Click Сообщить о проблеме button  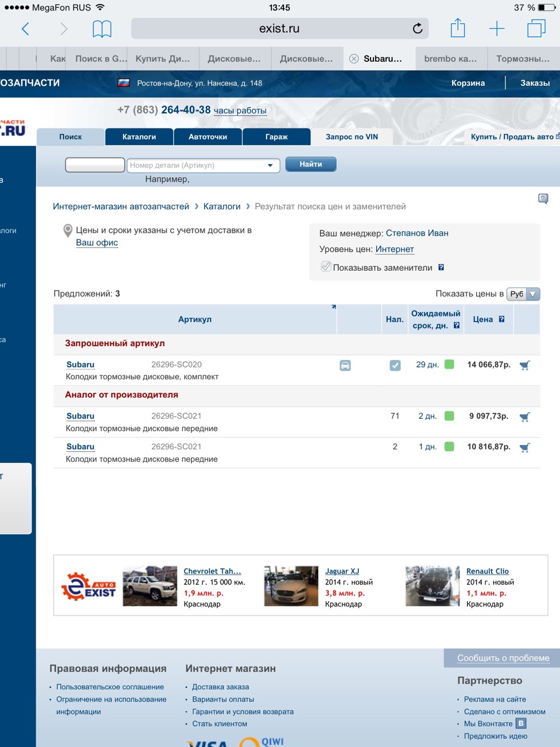click(x=503, y=658)
